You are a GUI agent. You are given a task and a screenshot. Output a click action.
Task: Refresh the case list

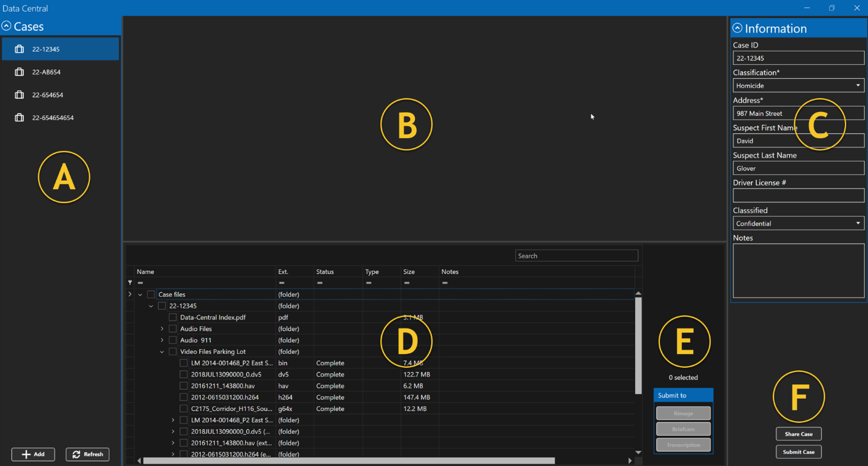88,454
